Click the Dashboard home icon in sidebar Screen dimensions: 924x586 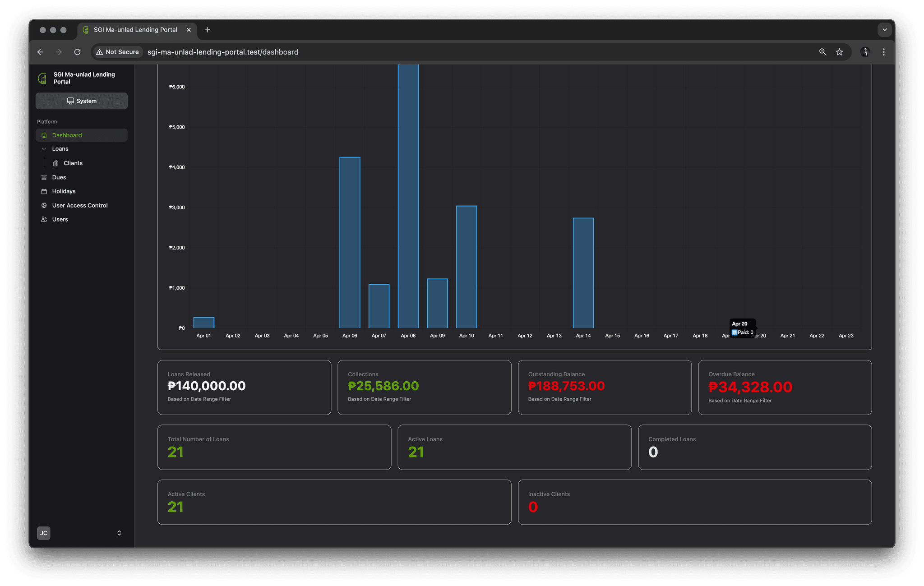[x=44, y=135]
